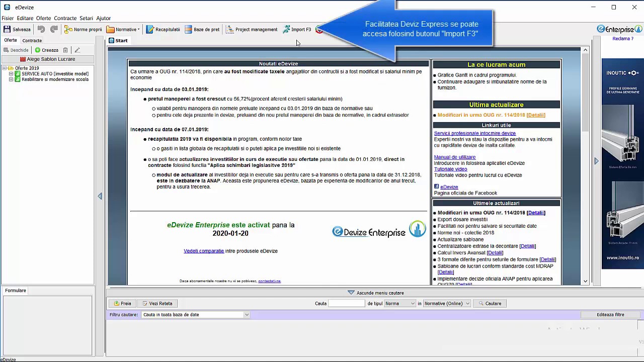Open the Norma type dropdown

click(x=400, y=304)
